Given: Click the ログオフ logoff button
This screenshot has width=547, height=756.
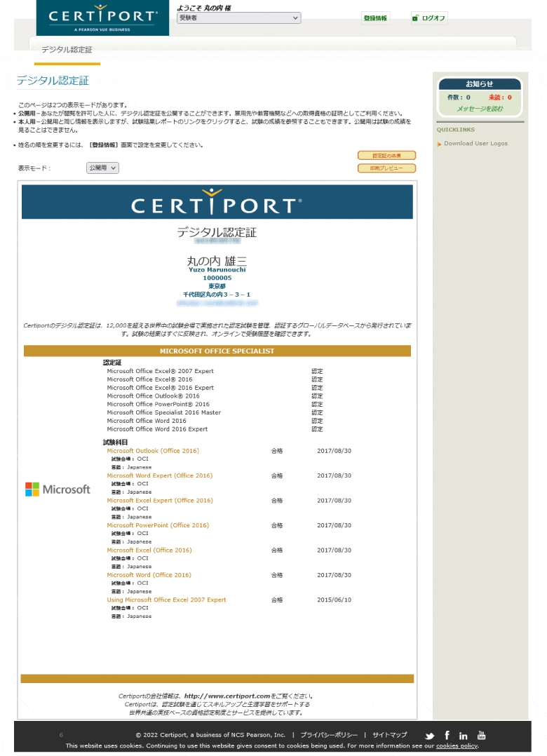Looking at the screenshot, I should 429,18.
